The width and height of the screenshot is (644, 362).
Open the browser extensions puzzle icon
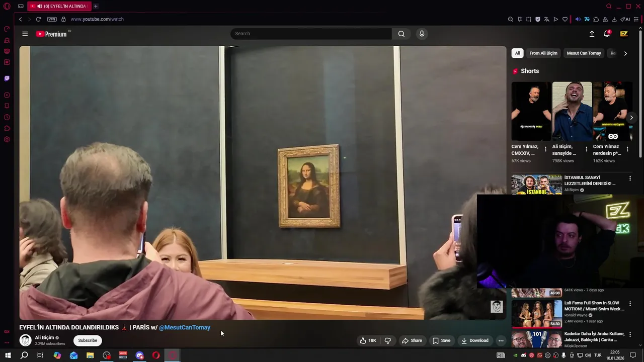pos(596,19)
